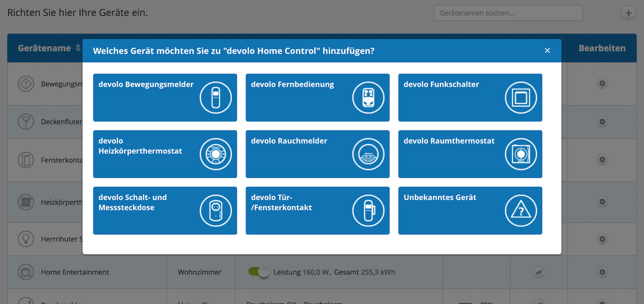Open settings gear for Fensterkontakt row
The image size is (644, 304).
pos(602,159)
